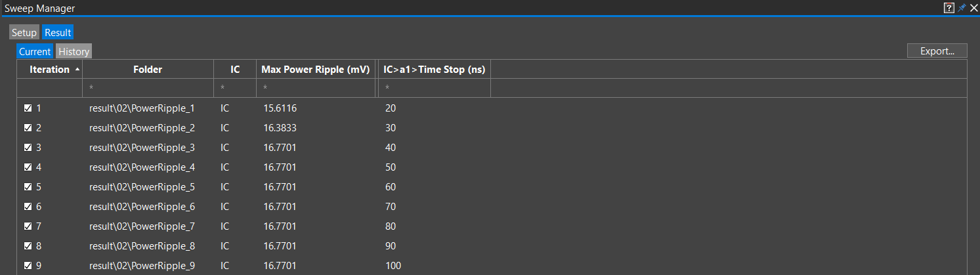This screenshot has height=275, width=980.
Task: Toggle the panel pin icon
Action: click(x=962, y=8)
